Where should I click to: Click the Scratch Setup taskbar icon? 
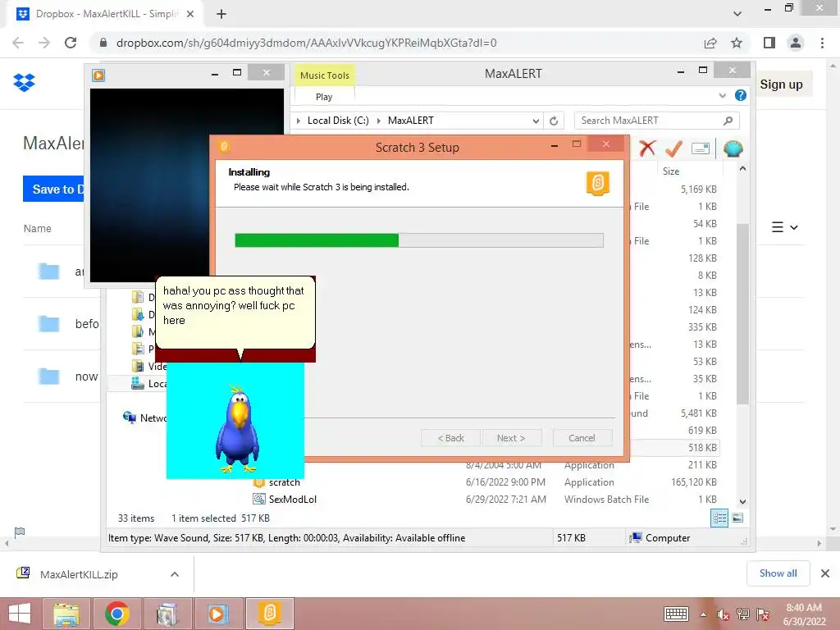point(269,614)
